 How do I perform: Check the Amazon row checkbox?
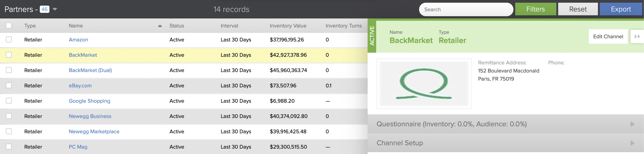point(9,40)
